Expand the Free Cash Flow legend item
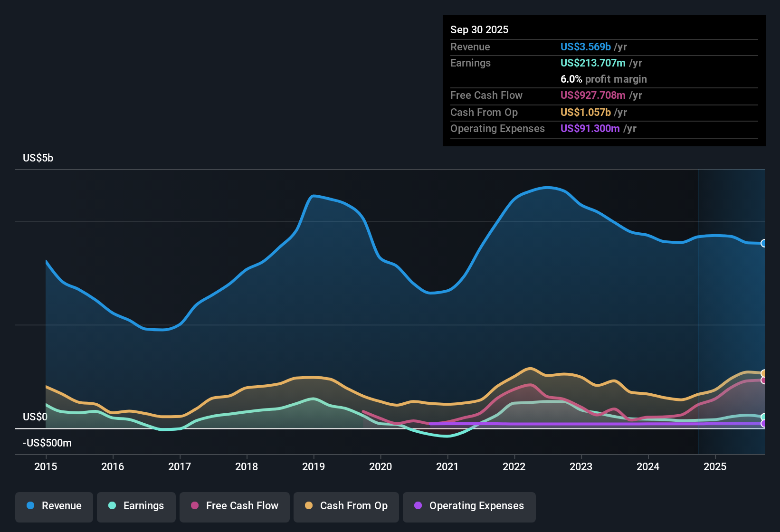780x532 pixels. point(234,506)
